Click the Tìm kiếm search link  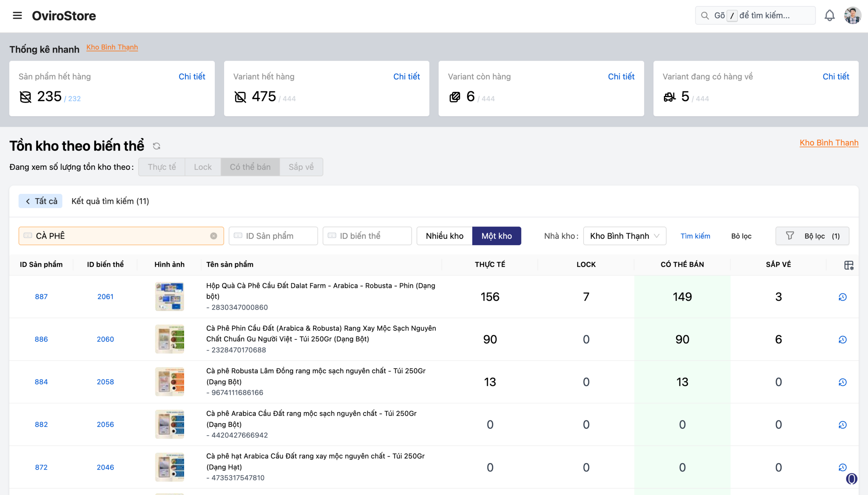tap(695, 236)
